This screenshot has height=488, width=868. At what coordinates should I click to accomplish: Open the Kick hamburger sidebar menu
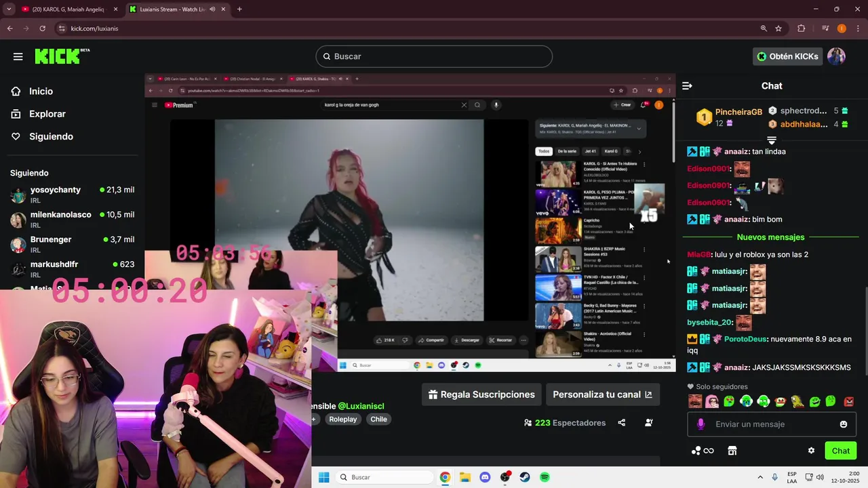click(x=18, y=56)
